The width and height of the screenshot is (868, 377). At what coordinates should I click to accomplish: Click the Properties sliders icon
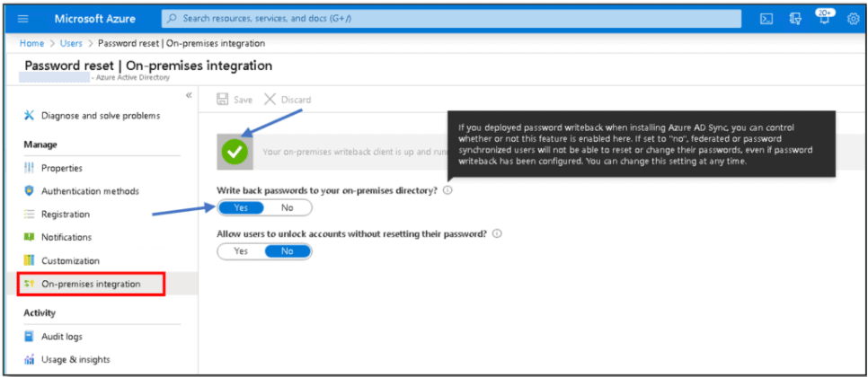30,168
